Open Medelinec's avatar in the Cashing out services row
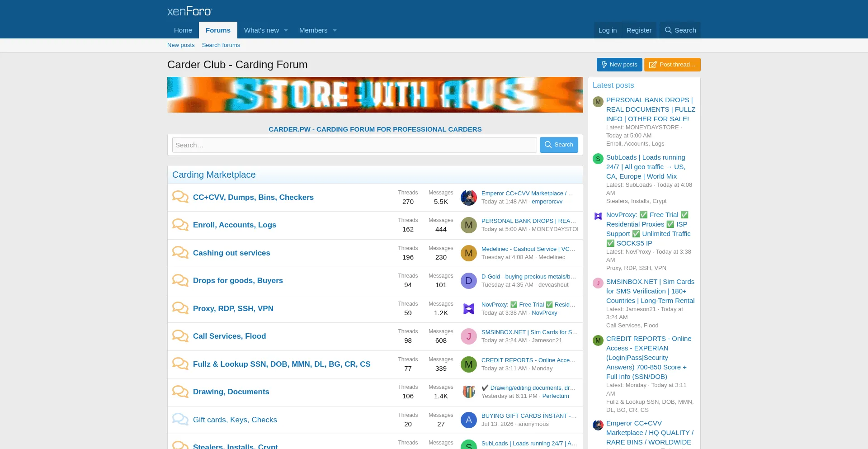 469,253
